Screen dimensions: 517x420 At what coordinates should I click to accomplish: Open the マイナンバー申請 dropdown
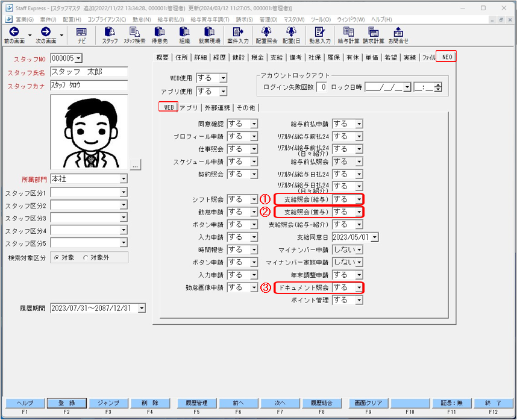(x=359, y=250)
